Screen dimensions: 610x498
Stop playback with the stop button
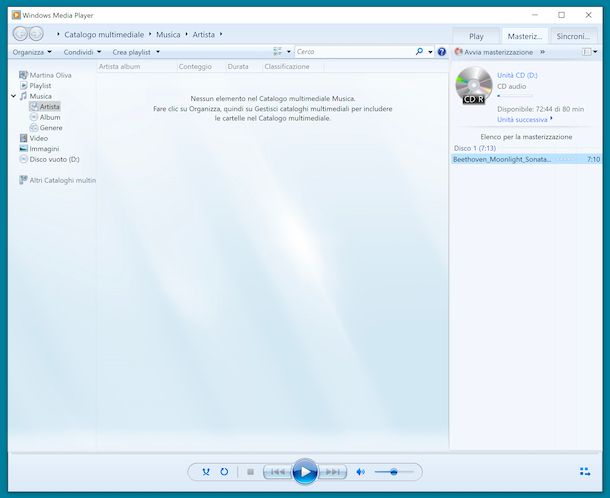(x=251, y=472)
